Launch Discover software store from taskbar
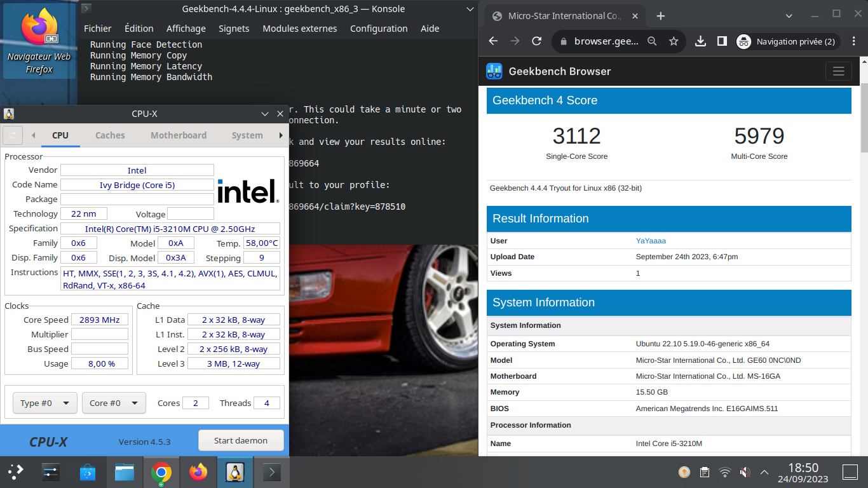Image resolution: width=868 pixels, height=488 pixels. coord(88,472)
